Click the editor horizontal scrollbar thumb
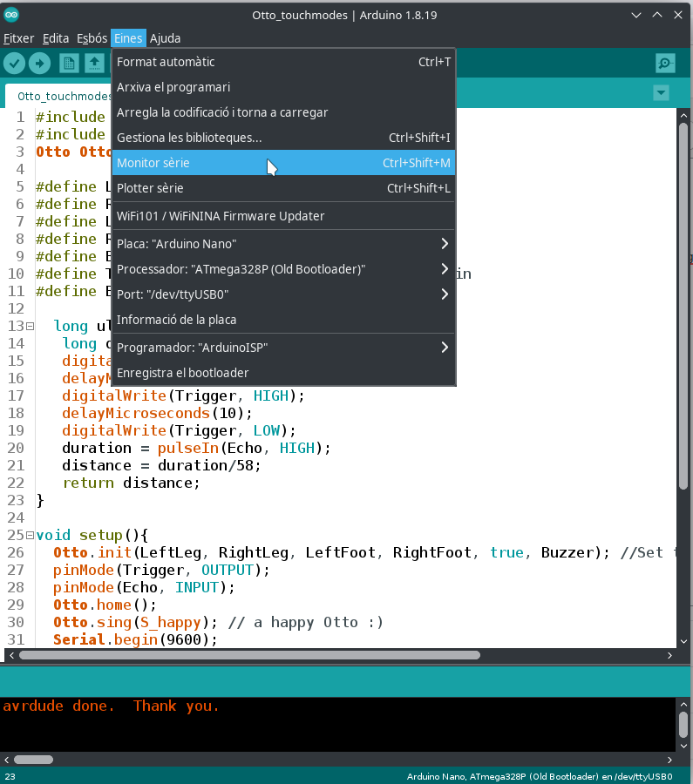This screenshot has width=693, height=784. tap(248, 655)
